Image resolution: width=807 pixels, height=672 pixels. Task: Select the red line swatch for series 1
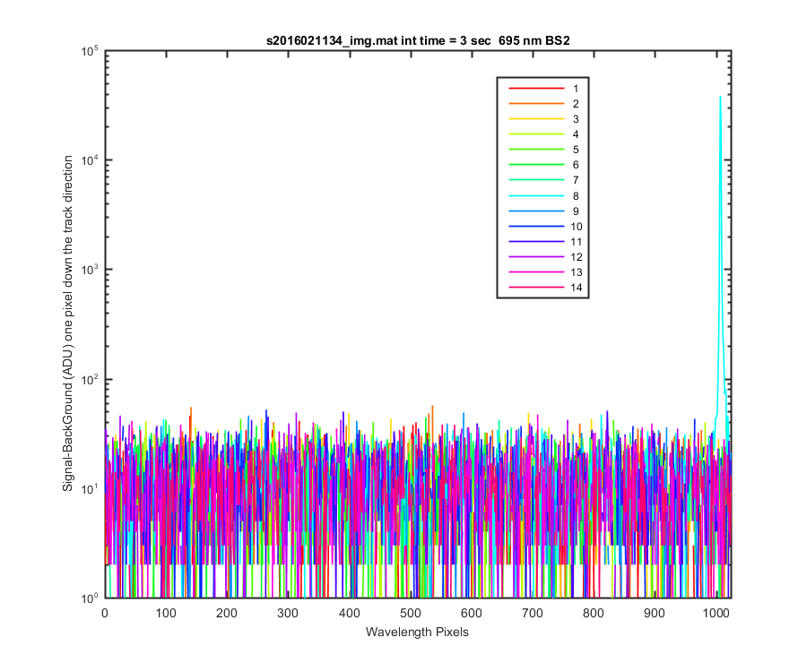point(536,89)
